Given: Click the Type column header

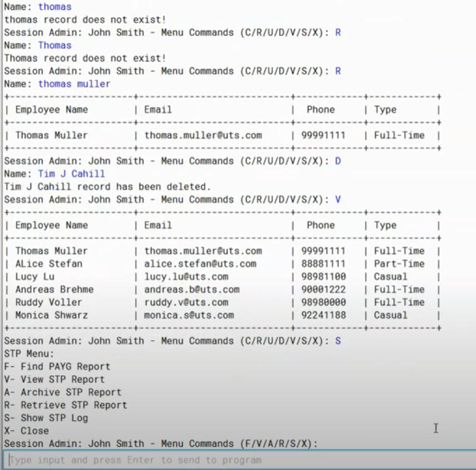Looking at the screenshot, I should coord(385,225).
